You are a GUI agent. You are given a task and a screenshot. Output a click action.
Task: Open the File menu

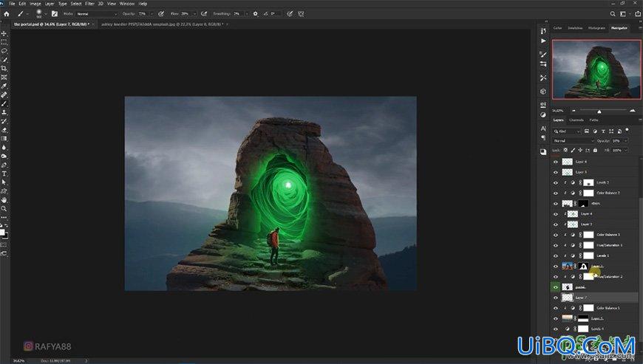(x=12, y=3)
